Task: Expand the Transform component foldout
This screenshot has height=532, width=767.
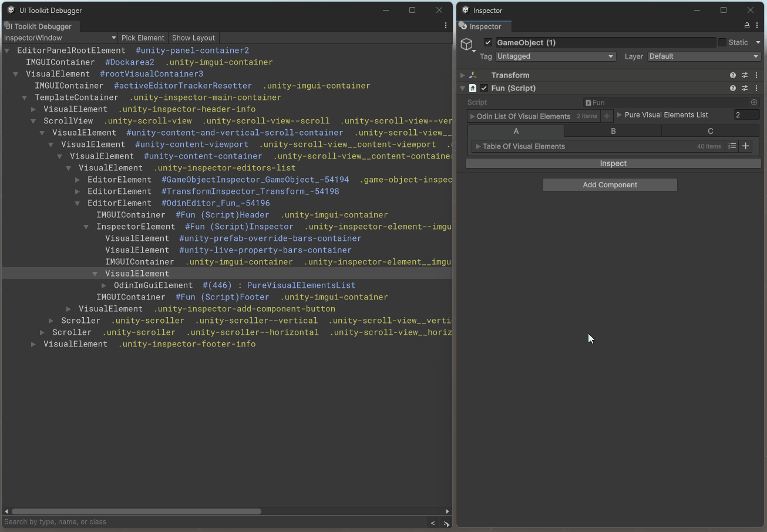Action: point(463,75)
